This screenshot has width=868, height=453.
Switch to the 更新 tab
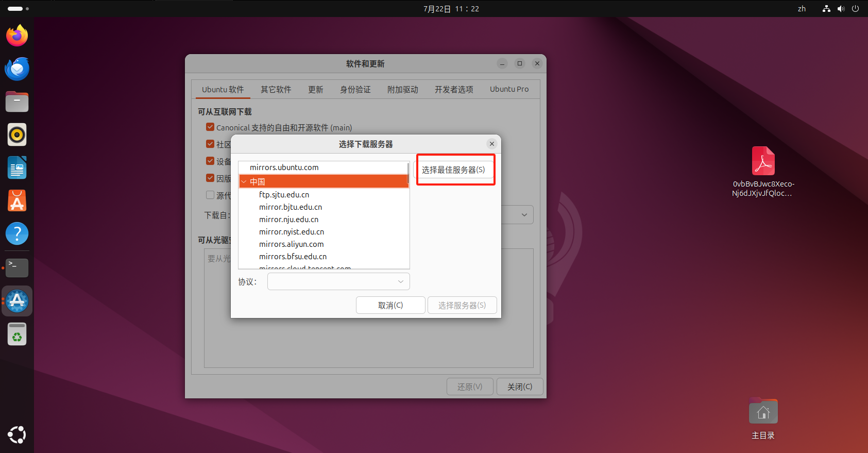click(x=315, y=89)
